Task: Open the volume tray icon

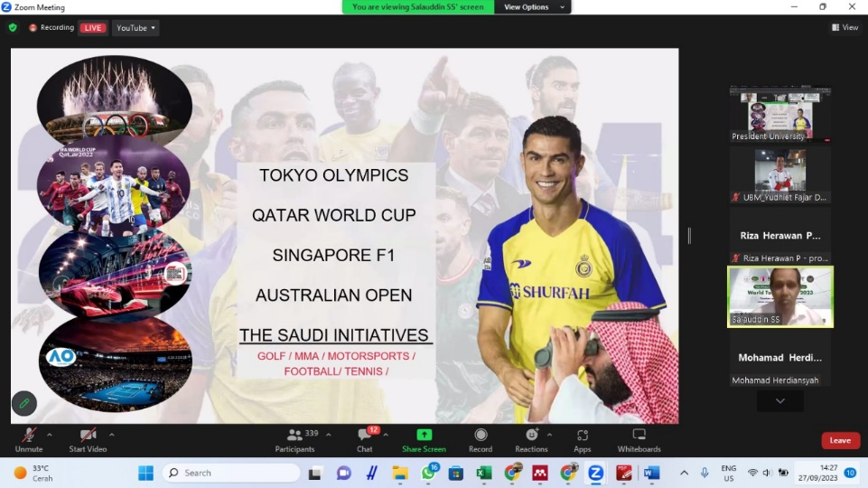Action: tap(767, 473)
